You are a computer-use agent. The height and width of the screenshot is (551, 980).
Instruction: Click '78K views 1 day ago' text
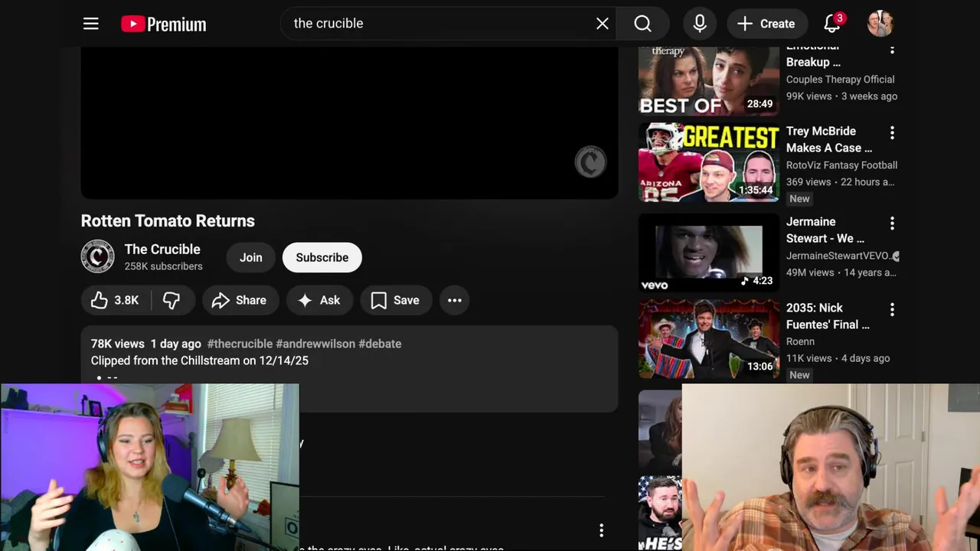point(146,344)
